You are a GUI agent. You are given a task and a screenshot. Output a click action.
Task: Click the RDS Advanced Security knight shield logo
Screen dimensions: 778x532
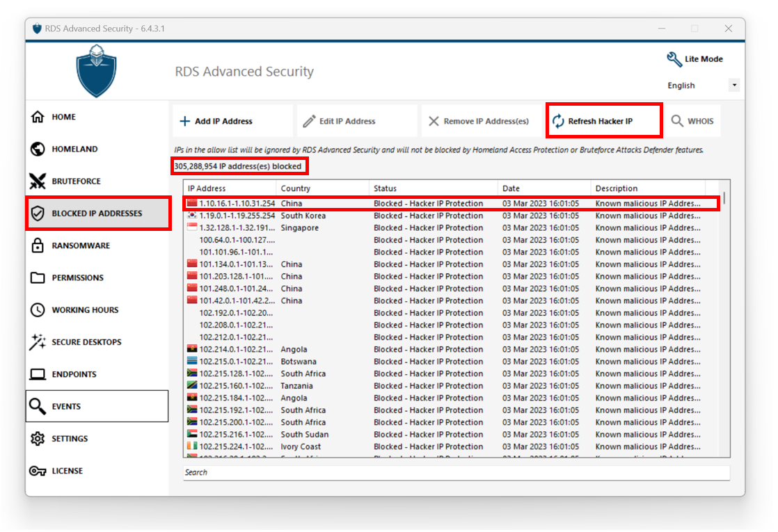[x=96, y=71]
